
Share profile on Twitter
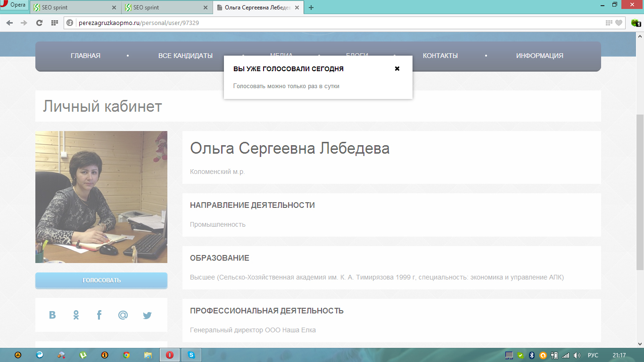point(147,315)
